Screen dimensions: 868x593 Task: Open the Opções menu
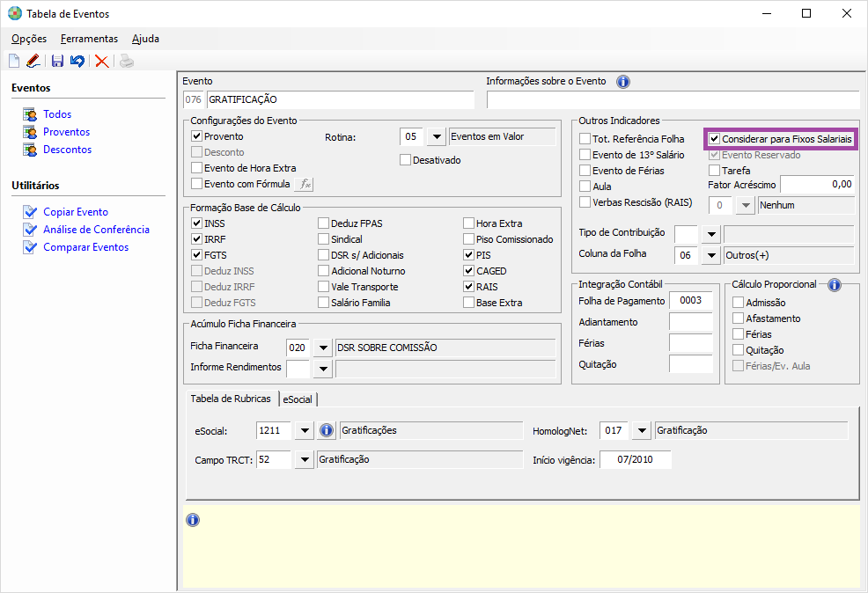tap(29, 39)
